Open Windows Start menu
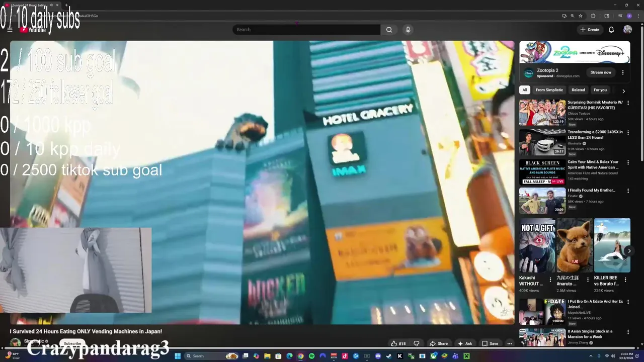 pos(178,356)
